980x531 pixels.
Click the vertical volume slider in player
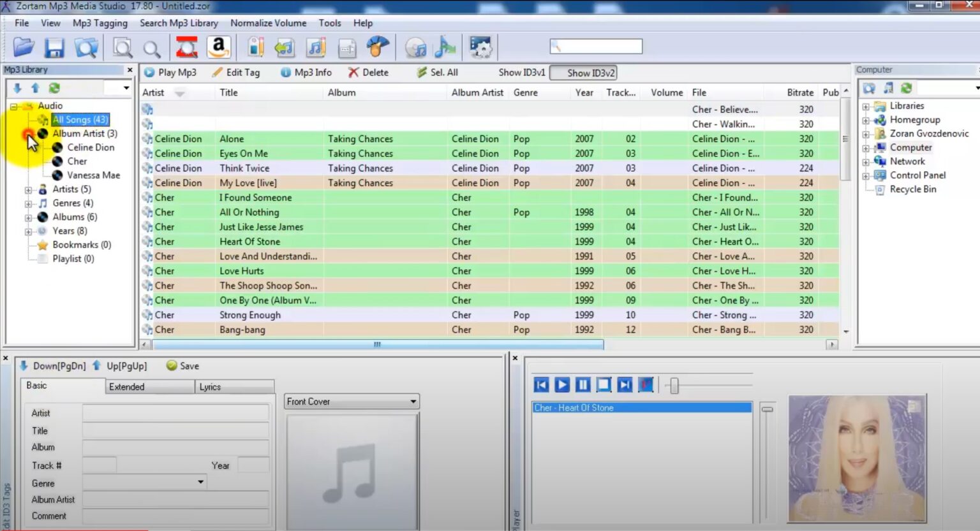click(768, 409)
